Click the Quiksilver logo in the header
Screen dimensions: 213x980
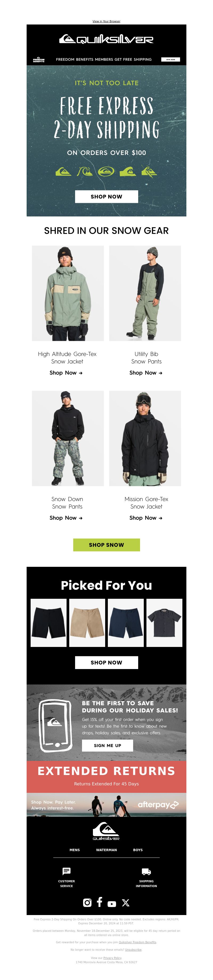coord(106,39)
